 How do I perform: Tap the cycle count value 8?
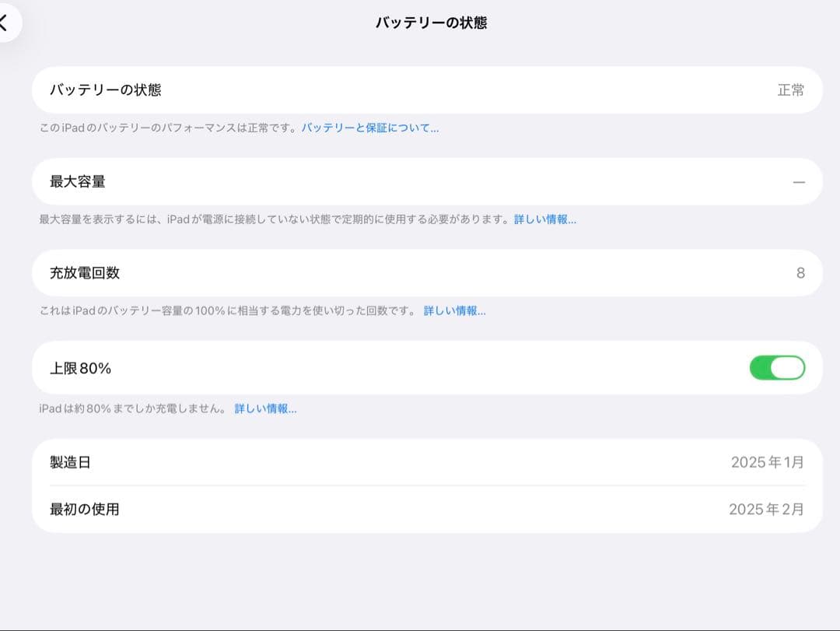801,272
